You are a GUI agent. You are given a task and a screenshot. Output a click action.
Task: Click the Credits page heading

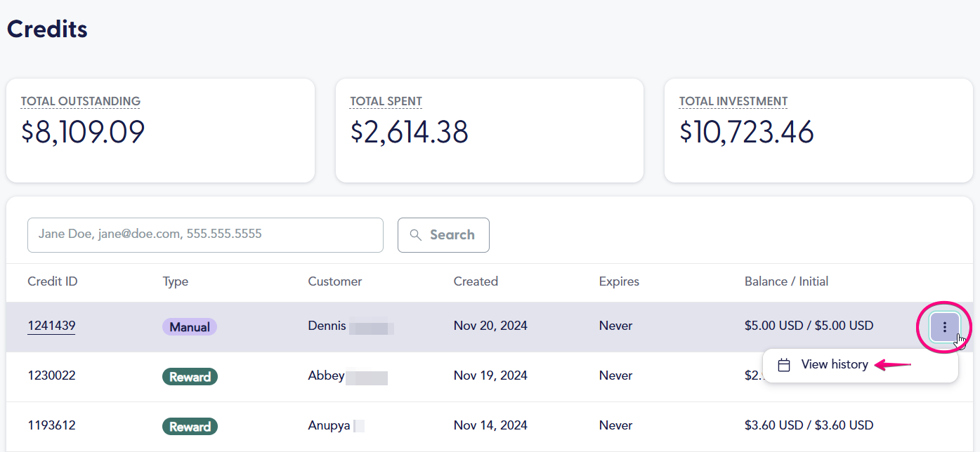[46, 29]
